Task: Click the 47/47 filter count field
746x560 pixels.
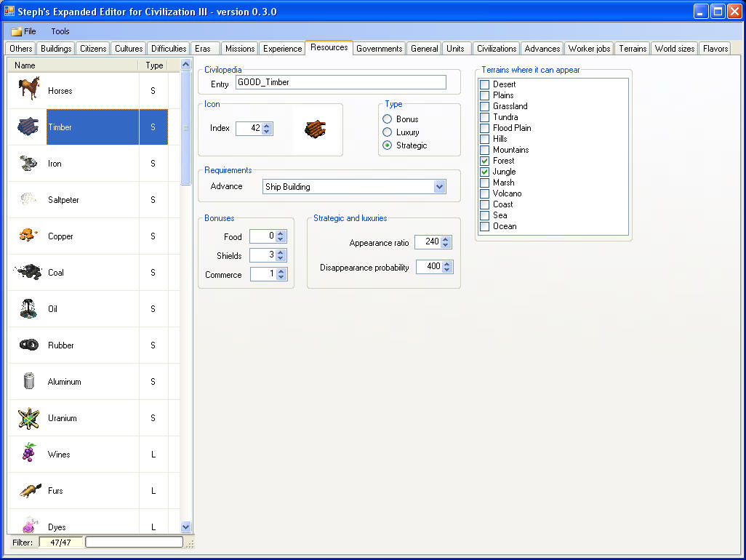Action: click(61, 542)
